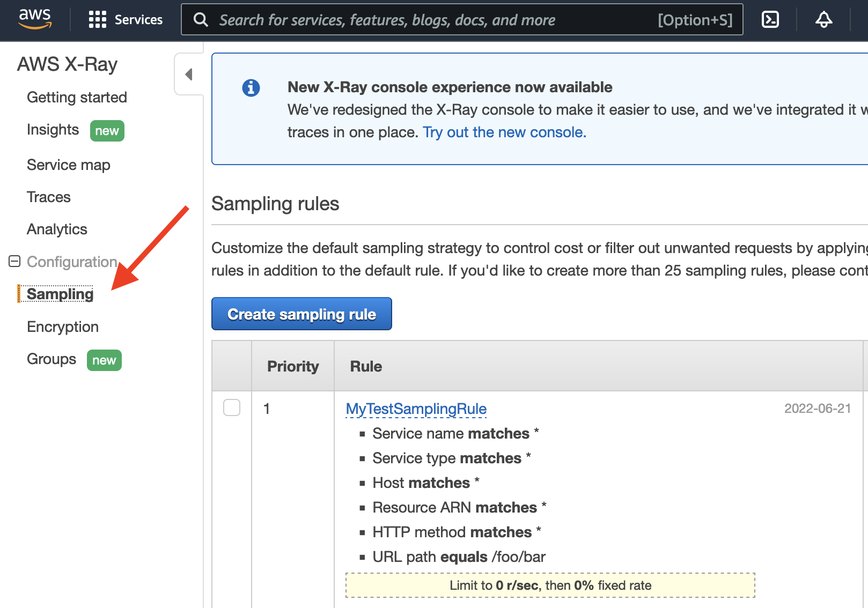Open Analytics from sidebar
Image resolution: width=868 pixels, height=608 pixels.
point(57,229)
